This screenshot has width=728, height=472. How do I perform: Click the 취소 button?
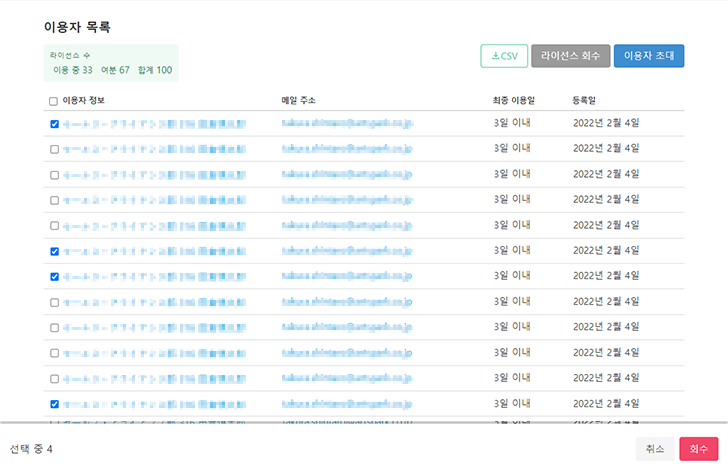[x=654, y=449]
